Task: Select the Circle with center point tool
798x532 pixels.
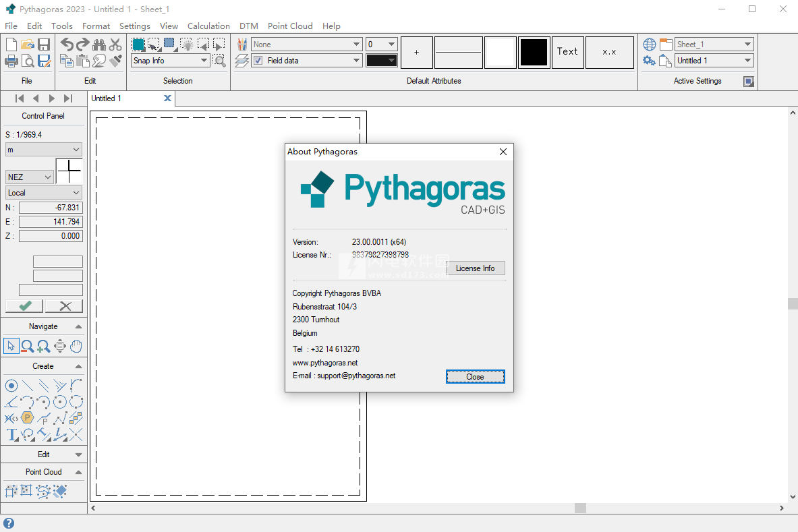Action: tap(60, 402)
